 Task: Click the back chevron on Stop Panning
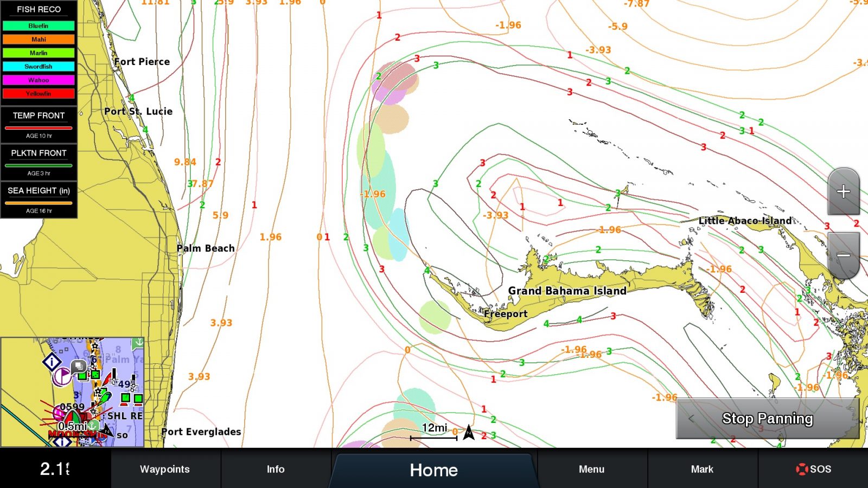[x=691, y=418]
